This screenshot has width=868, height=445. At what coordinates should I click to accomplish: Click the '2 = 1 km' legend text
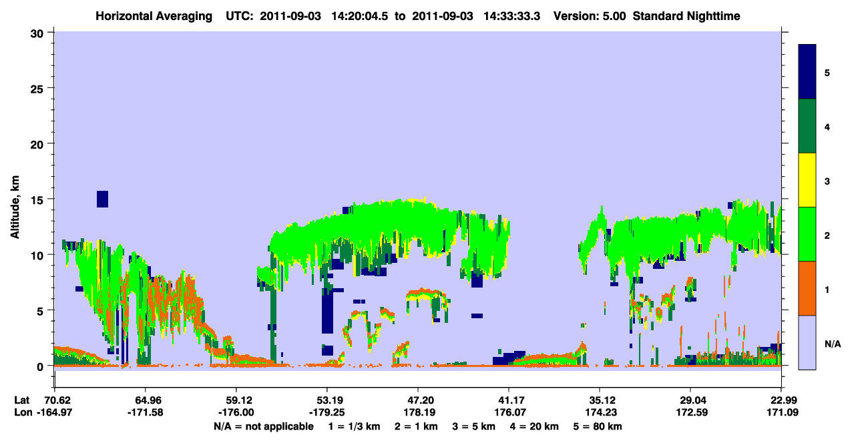click(x=415, y=426)
